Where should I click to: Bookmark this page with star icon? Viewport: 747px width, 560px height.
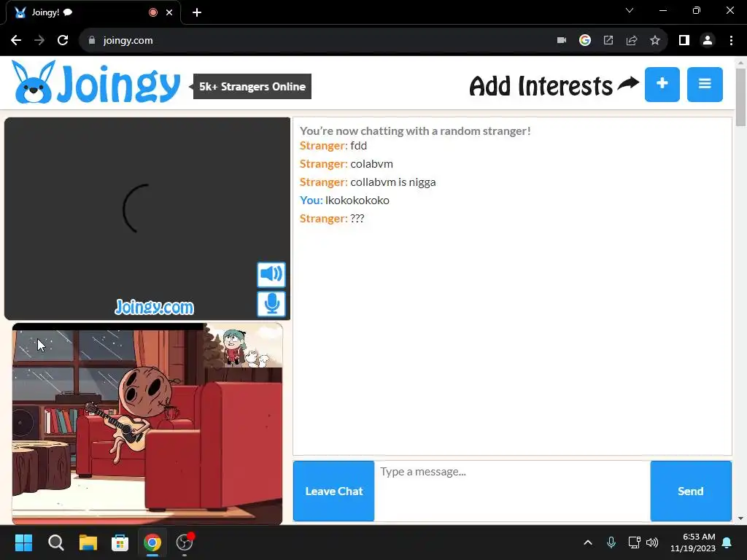click(x=655, y=41)
